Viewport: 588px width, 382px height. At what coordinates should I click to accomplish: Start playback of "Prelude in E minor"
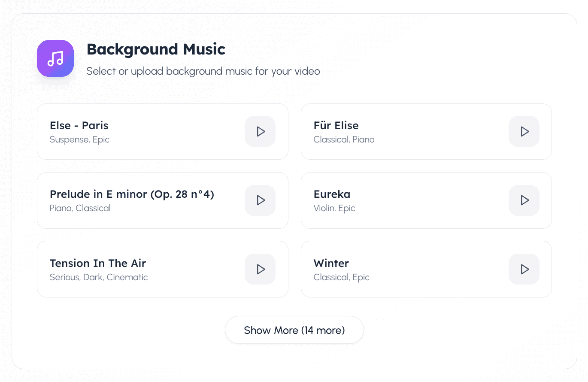[260, 200]
